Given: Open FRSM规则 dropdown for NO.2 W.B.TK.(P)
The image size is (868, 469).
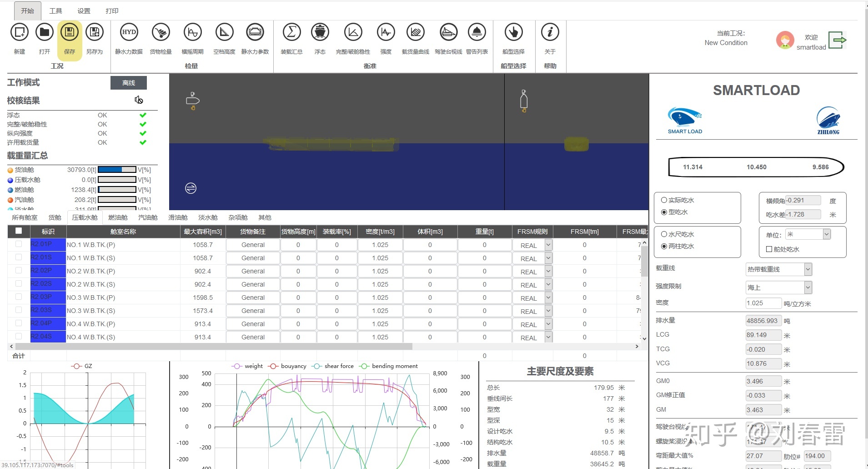Looking at the screenshot, I should 532,272.
